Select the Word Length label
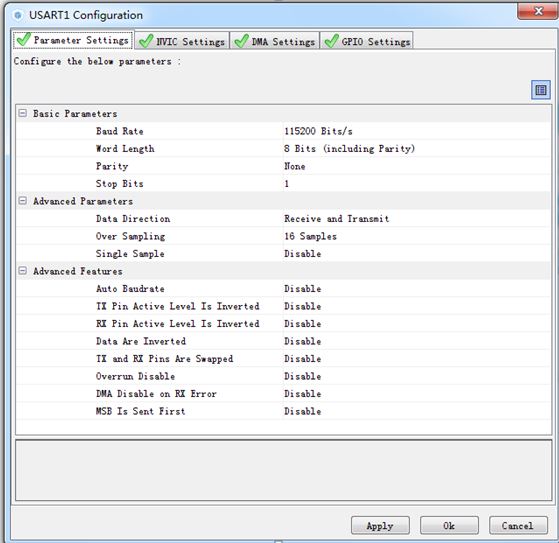The width and height of the screenshot is (559, 543). pos(125,149)
